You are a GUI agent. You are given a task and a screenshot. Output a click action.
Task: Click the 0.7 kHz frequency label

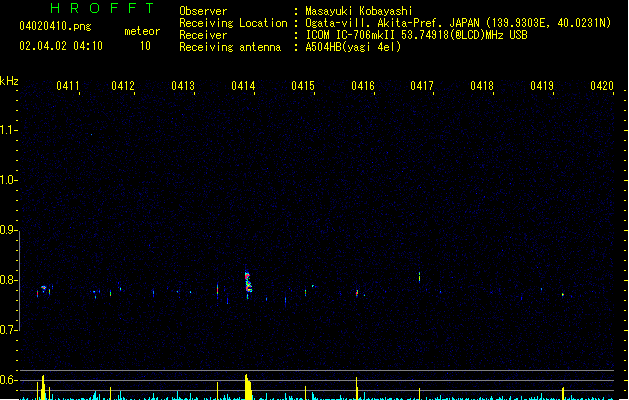(x=7, y=330)
